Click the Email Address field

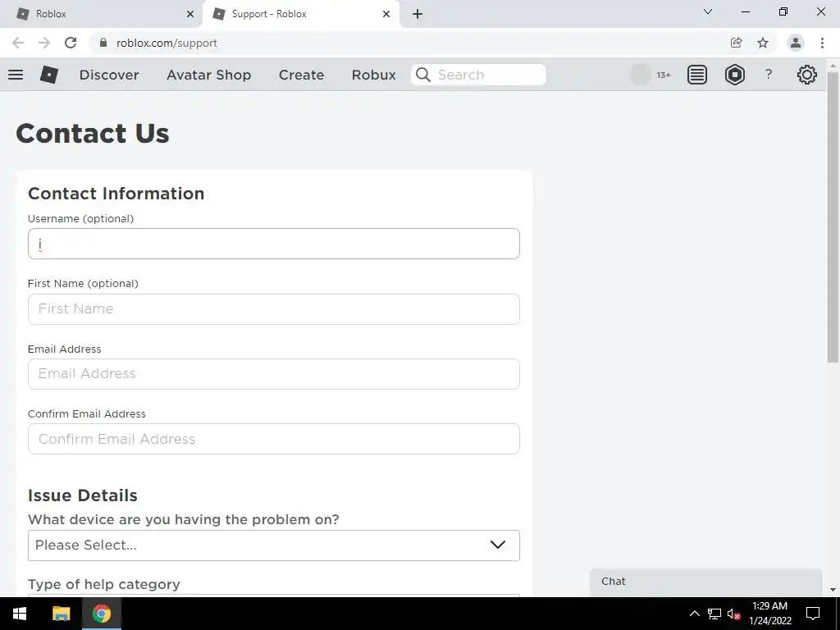point(274,374)
